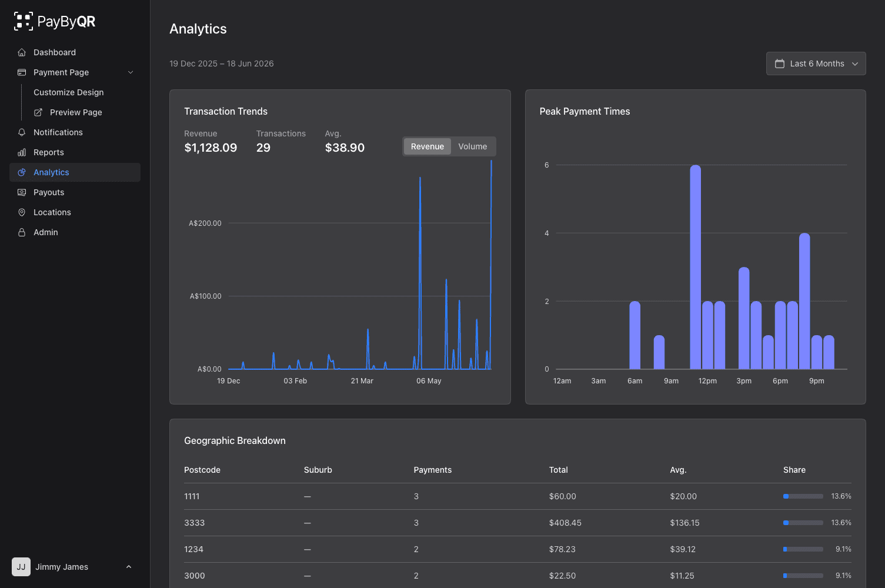Click the Payment Page card icon
This screenshot has width=885, height=588.
[x=22, y=72]
